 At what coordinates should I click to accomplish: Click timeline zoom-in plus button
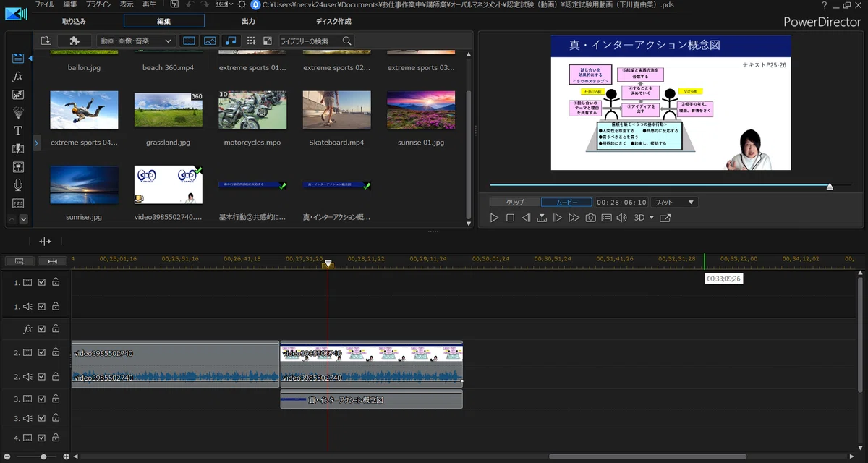[x=67, y=457]
